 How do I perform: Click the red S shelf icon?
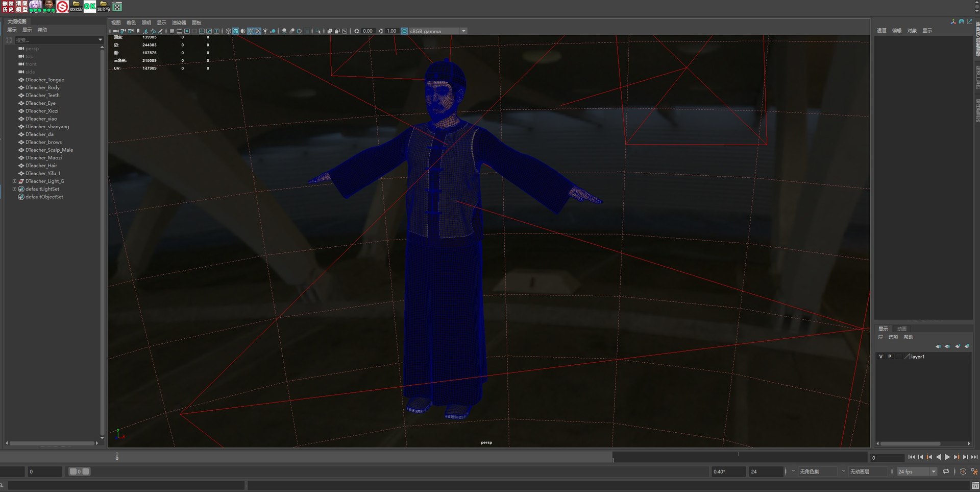[x=62, y=7]
